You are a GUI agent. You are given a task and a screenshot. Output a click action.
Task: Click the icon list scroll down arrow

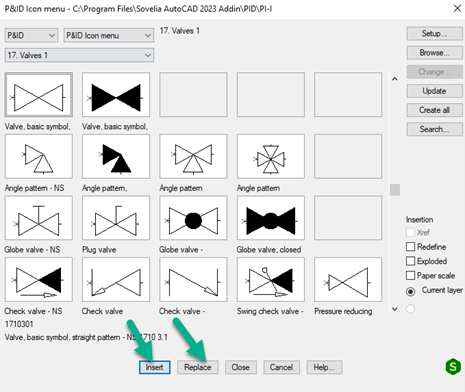(395, 309)
